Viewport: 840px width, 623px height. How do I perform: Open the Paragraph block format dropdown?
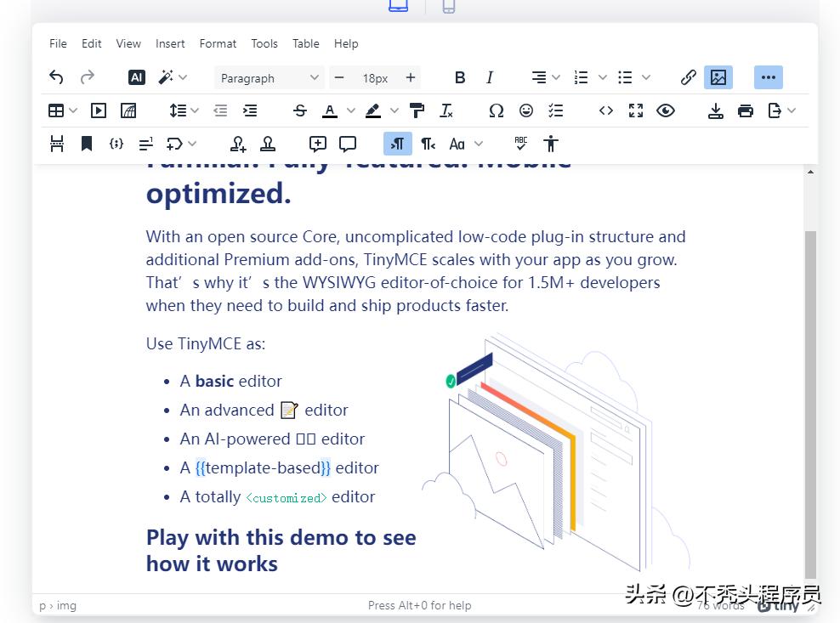click(x=269, y=78)
